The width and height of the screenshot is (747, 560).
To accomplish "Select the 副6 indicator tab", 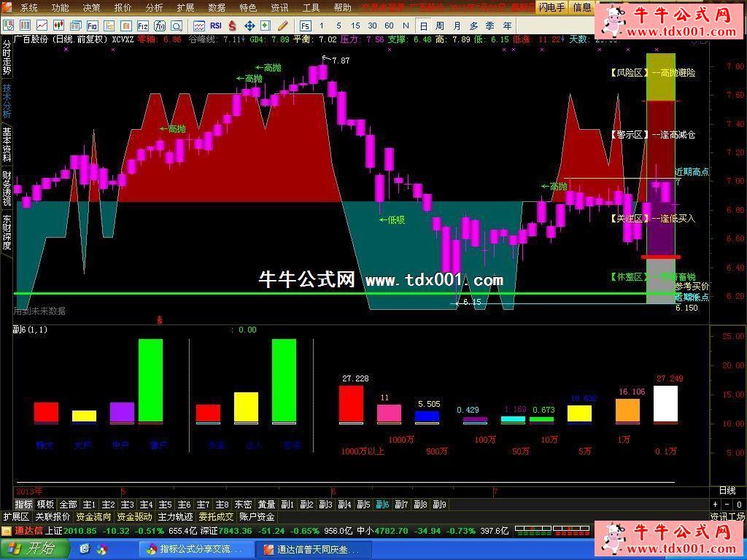I will [382, 505].
